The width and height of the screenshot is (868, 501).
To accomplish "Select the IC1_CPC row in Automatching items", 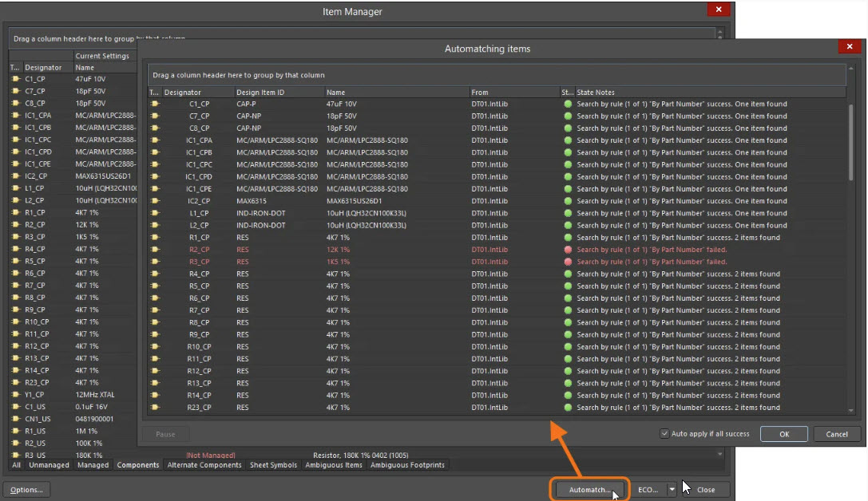I will click(x=497, y=165).
